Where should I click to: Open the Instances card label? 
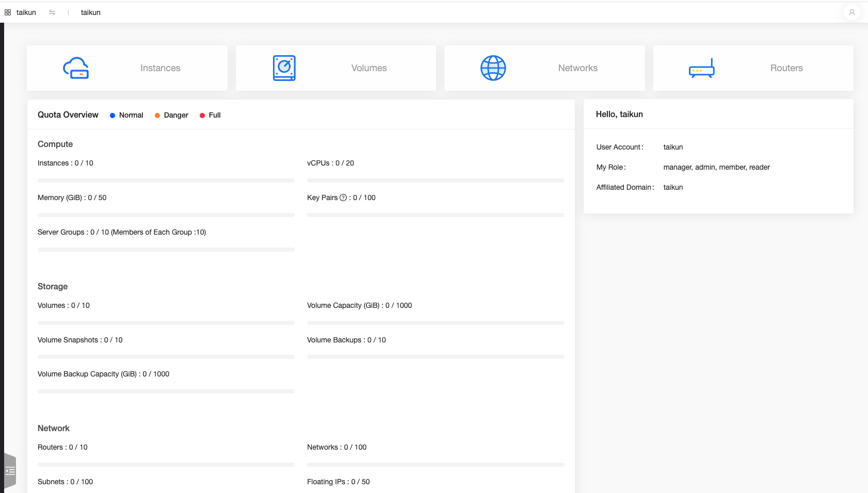point(160,68)
